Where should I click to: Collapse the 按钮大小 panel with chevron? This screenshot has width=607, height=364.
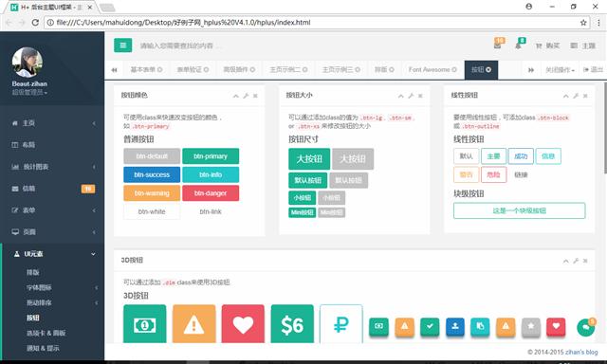[x=400, y=96]
